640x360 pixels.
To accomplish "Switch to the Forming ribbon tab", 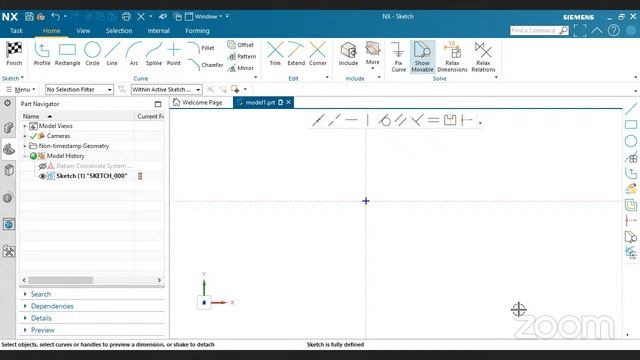I will point(197,31).
